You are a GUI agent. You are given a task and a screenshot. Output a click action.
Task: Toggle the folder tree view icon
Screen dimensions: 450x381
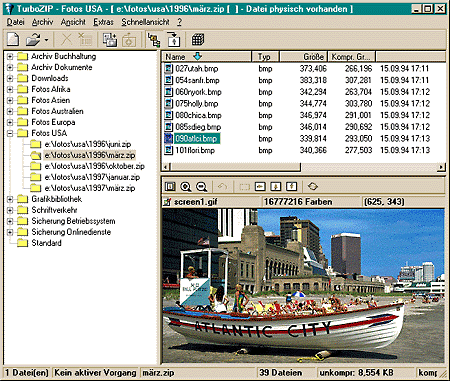[x=154, y=40]
